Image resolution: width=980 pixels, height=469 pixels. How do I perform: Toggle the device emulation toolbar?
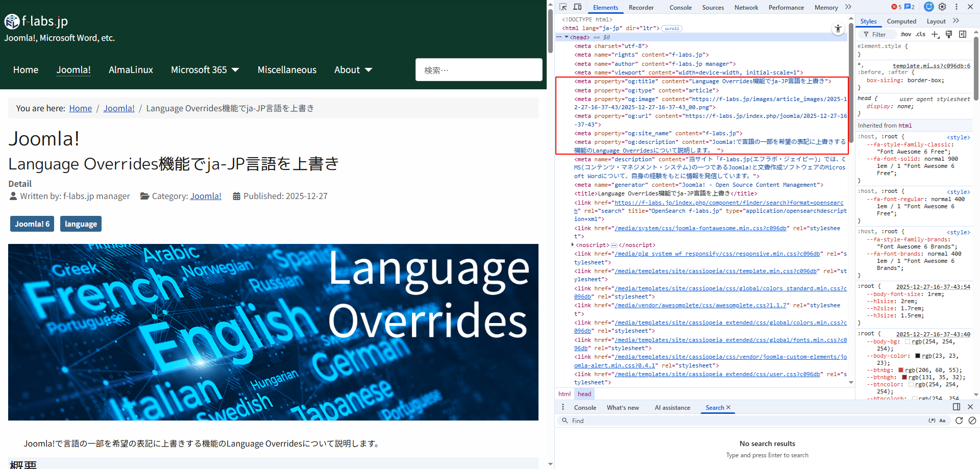pos(577,7)
